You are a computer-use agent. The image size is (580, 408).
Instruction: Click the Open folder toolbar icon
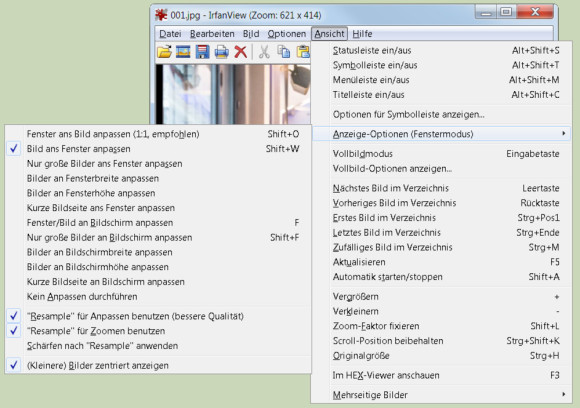[x=165, y=52]
